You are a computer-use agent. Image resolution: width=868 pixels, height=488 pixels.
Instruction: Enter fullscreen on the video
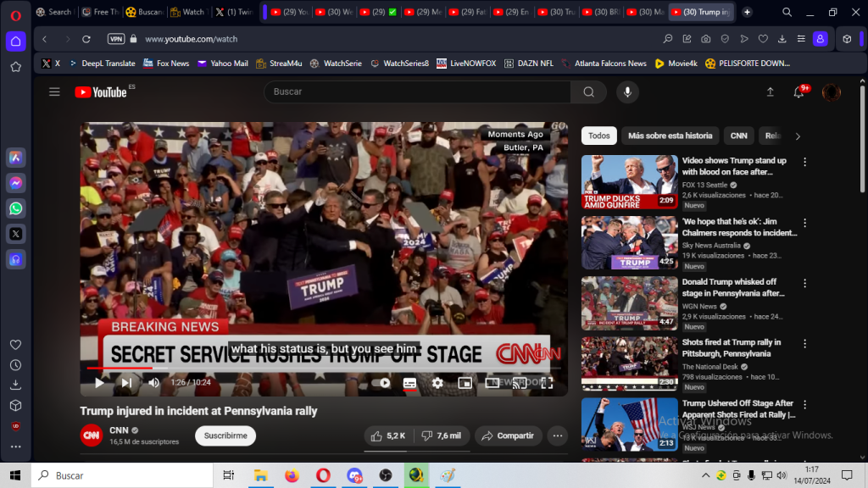click(x=547, y=383)
